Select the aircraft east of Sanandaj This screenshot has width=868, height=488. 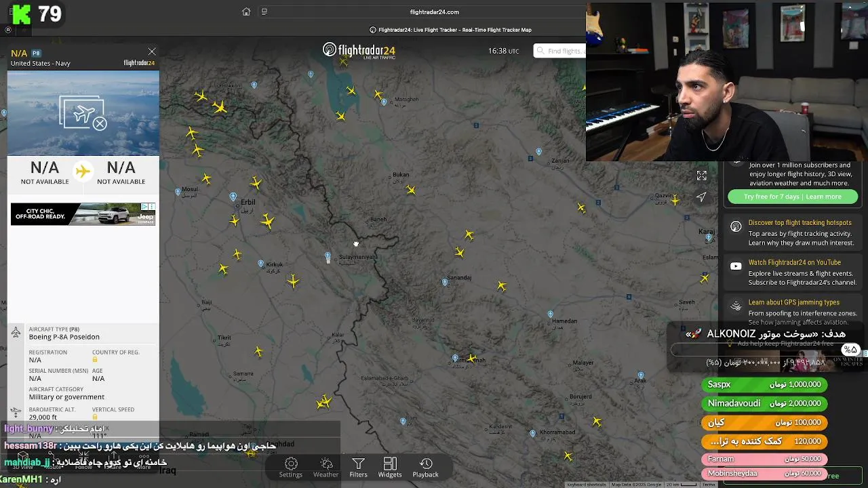(501, 287)
